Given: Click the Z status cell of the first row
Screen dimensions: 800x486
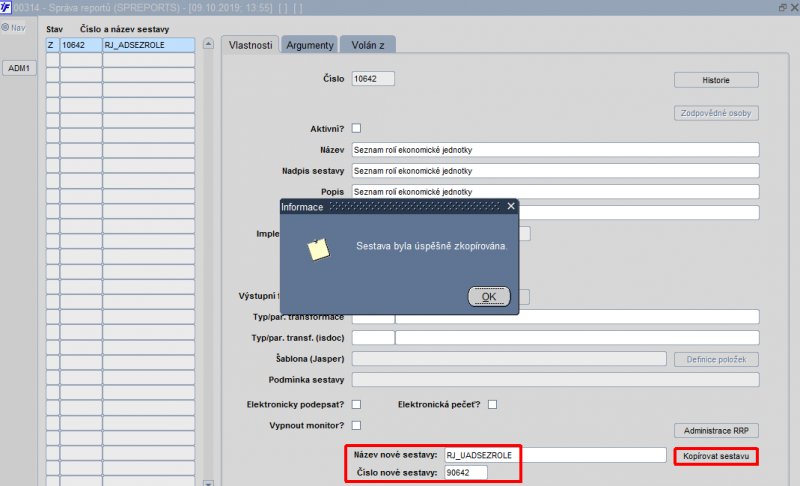Looking at the screenshot, I should point(53,45).
